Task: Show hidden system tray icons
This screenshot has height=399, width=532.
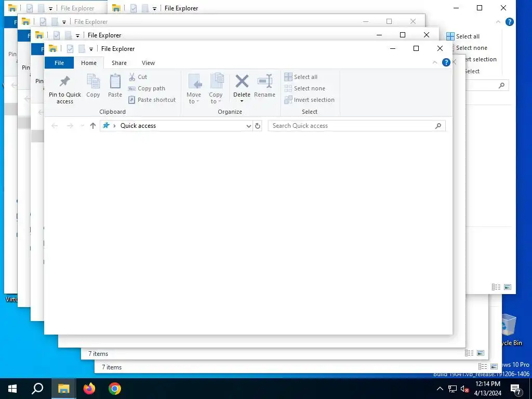Action: (x=440, y=389)
